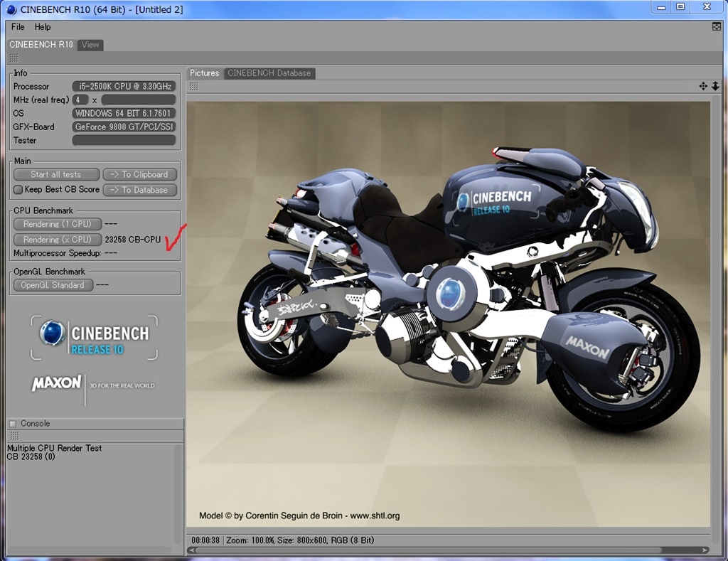Click the layout toggle icon below the close button
The image size is (728, 561).
716,27
